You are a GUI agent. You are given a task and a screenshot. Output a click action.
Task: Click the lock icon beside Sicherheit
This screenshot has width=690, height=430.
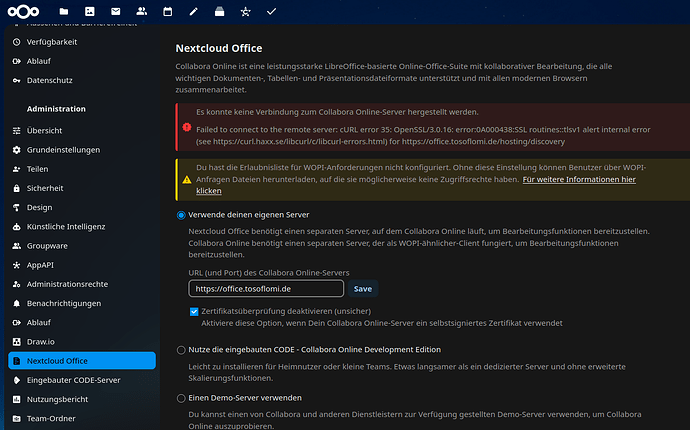click(x=16, y=188)
